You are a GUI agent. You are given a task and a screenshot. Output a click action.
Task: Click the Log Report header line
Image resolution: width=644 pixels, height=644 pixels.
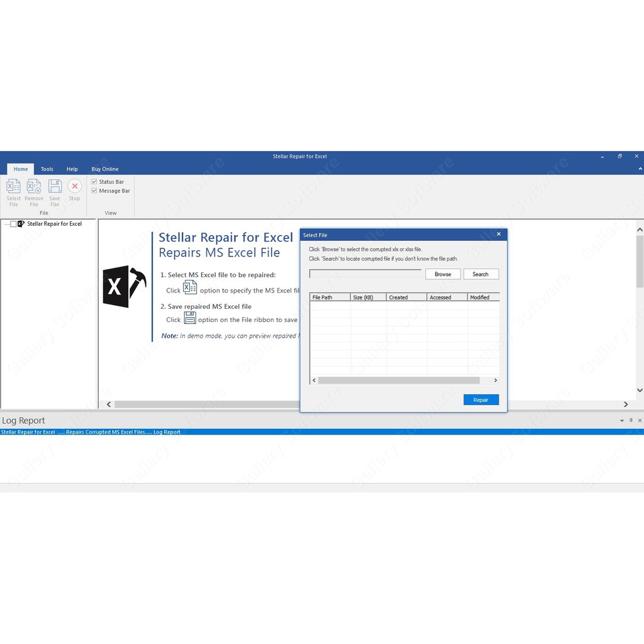322,431
